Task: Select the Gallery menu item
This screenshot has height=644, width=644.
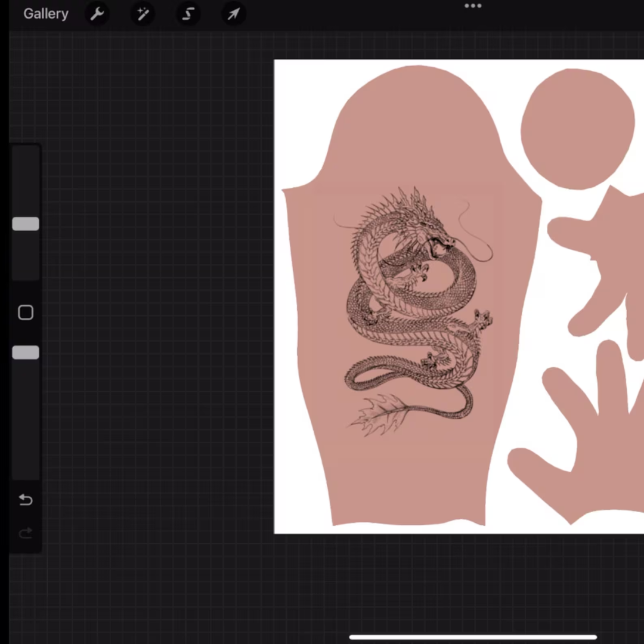Action: coord(46,14)
